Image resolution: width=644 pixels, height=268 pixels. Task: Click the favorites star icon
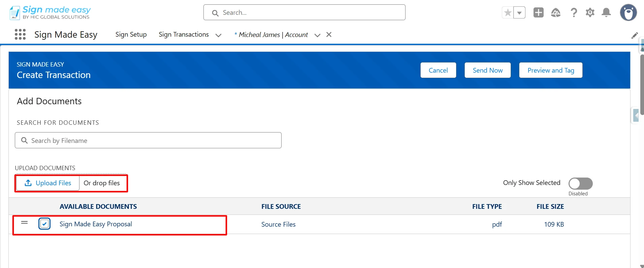tap(508, 13)
